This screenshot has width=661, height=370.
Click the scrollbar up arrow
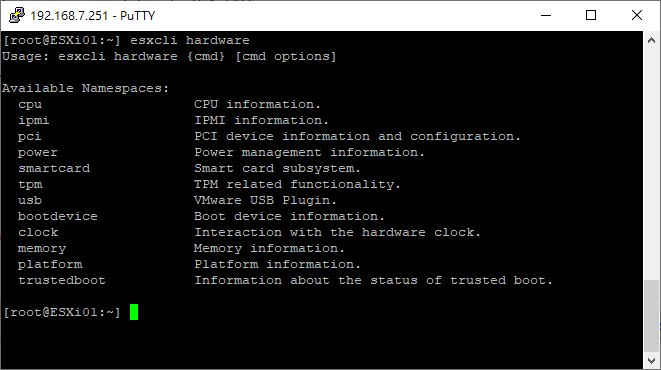[651, 40]
